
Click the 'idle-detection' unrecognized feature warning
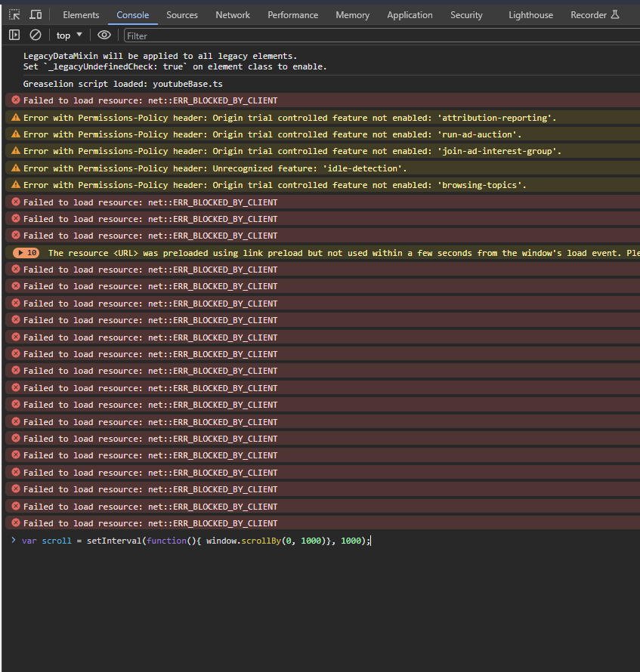click(215, 168)
